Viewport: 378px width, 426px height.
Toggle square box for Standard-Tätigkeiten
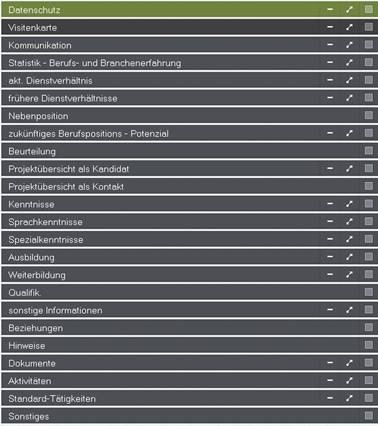pyautogui.click(x=369, y=398)
